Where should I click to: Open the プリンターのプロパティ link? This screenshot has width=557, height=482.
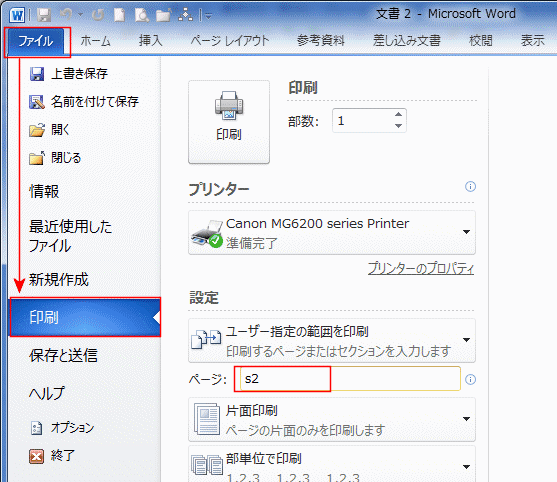pos(421,268)
